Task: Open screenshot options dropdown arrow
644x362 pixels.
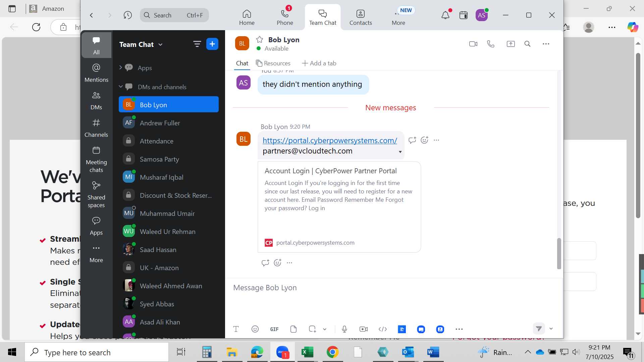Action: [325, 329]
